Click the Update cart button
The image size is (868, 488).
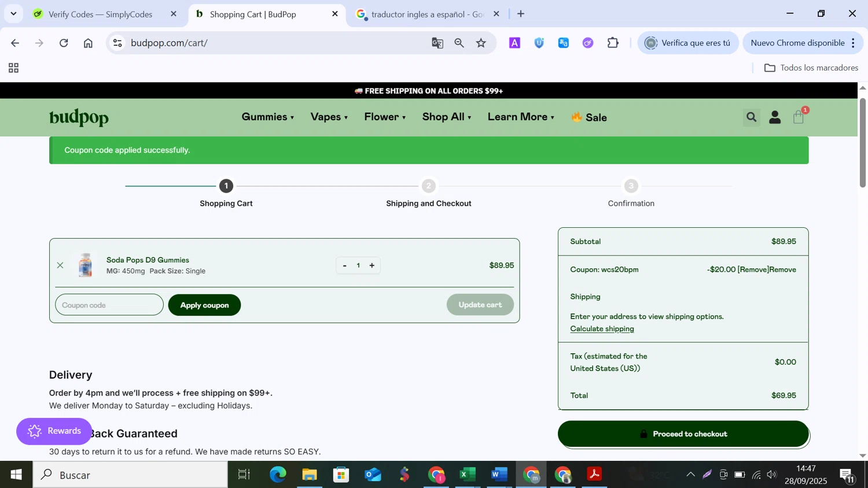480,305
